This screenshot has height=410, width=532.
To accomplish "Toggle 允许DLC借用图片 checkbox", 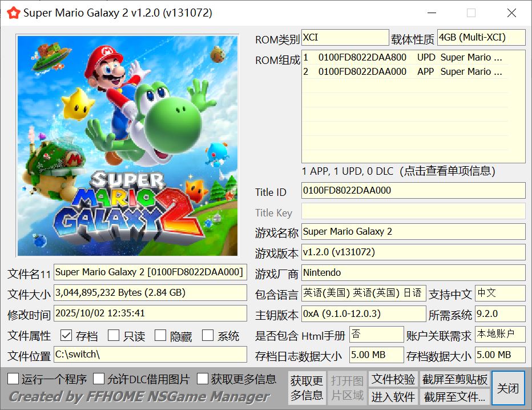I will (98, 379).
